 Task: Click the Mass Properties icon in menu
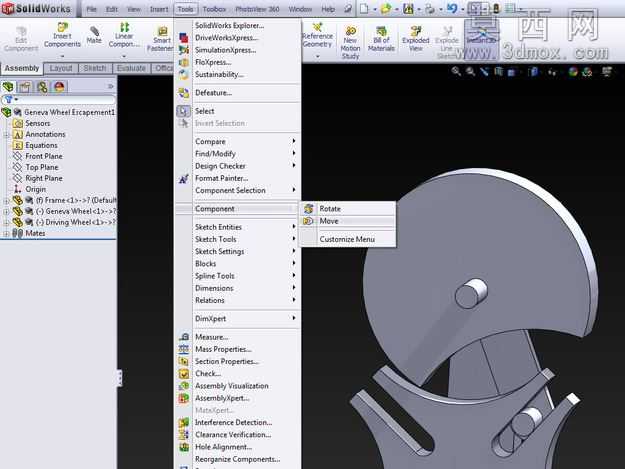tap(184, 349)
